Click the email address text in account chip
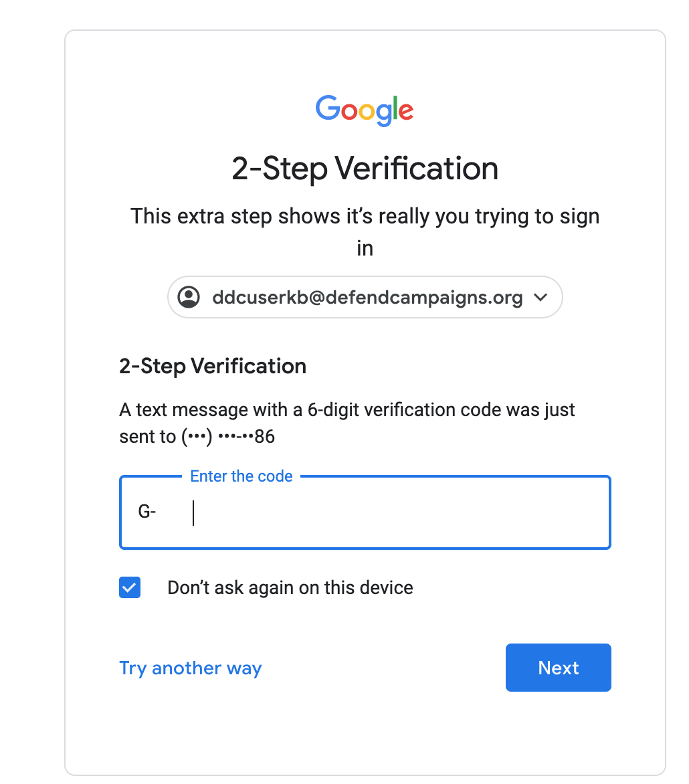The width and height of the screenshot is (689, 784). pos(367,298)
